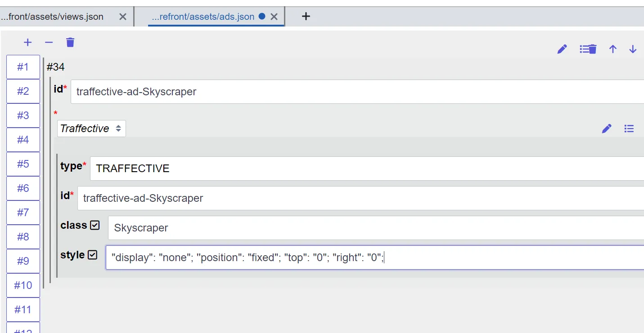Screen dimensions: 644x333
Task: Click the minus icon to remove item
Action: click(49, 43)
